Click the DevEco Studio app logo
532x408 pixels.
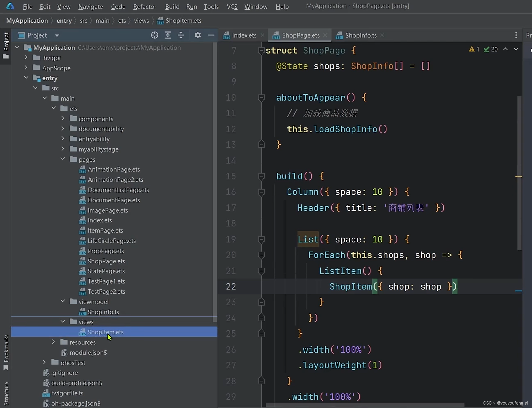point(10,6)
